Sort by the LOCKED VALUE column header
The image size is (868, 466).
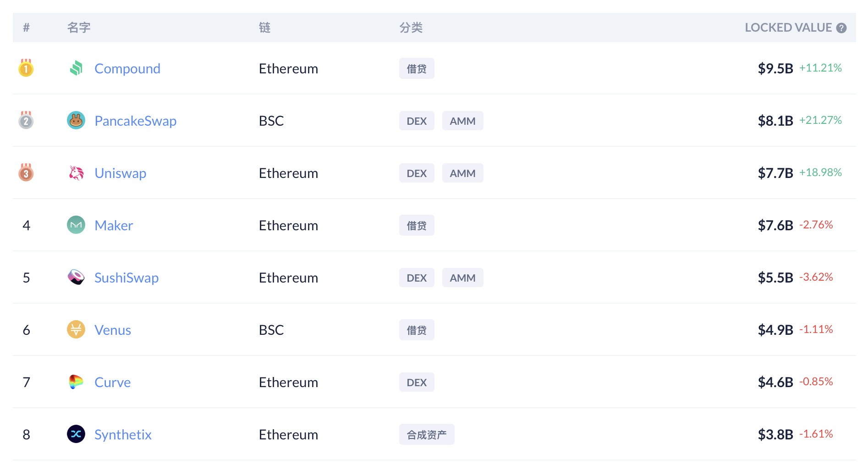click(788, 28)
